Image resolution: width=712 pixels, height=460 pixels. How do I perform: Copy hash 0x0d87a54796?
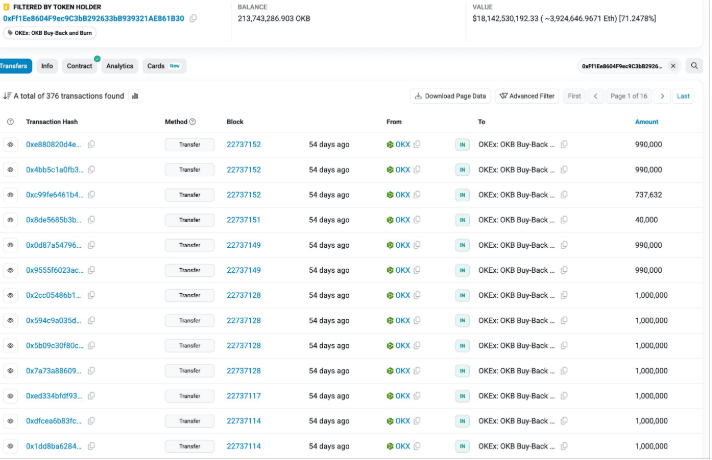[x=91, y=245]
